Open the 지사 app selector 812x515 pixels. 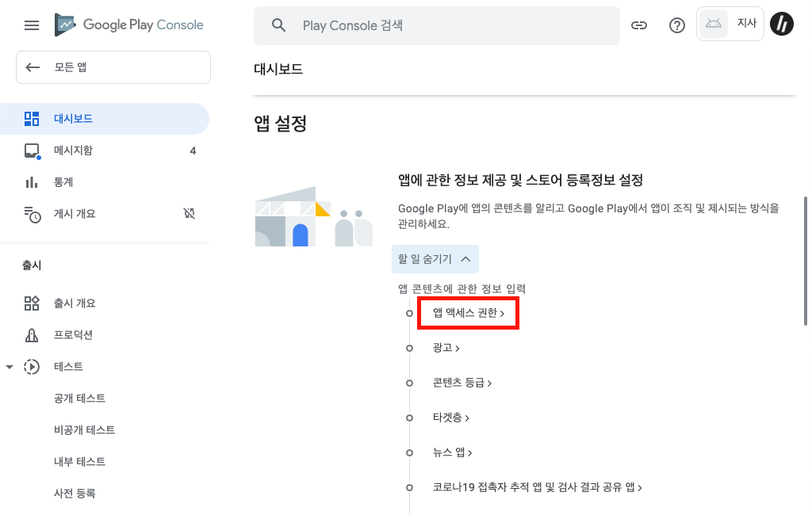click(x=730, y=25)
